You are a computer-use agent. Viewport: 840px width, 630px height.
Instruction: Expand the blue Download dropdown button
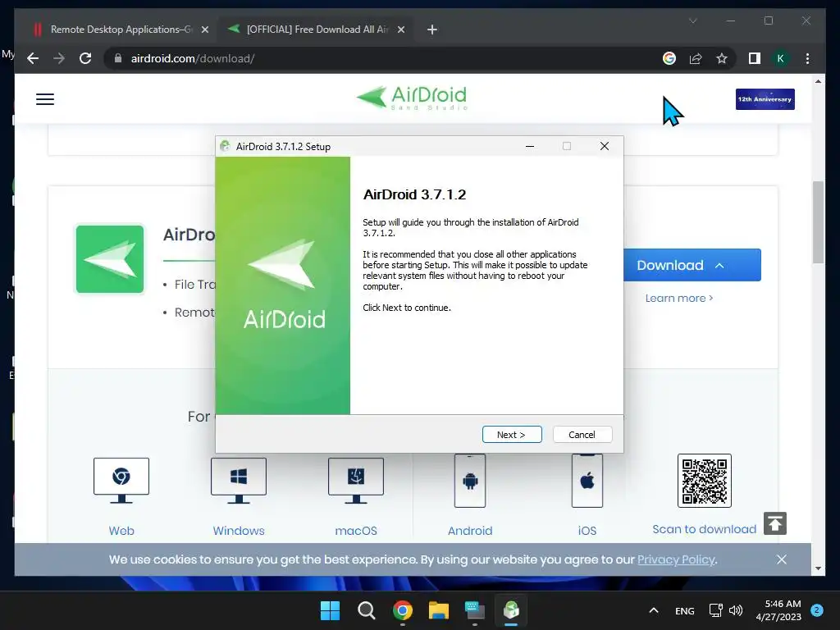coord(692,265)
